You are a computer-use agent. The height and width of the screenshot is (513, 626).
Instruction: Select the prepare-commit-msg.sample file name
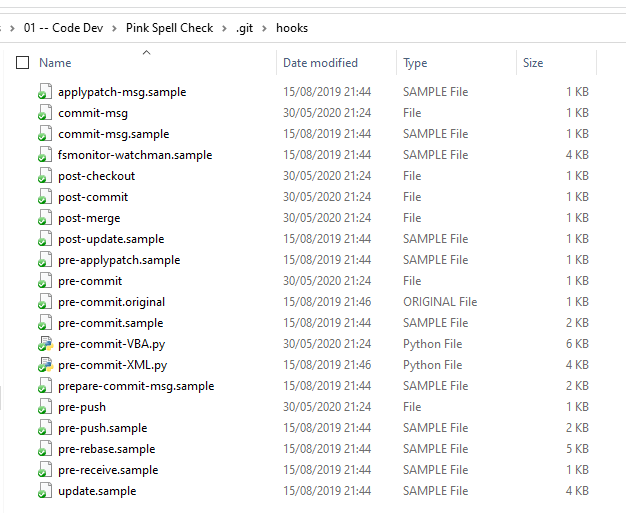[x=136, y=386]
